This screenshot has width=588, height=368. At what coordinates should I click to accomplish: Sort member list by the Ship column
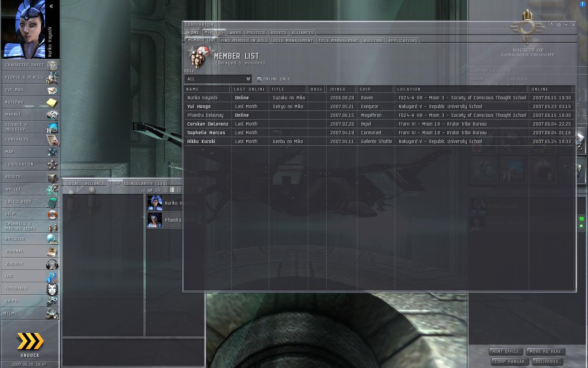pos(375,89)
